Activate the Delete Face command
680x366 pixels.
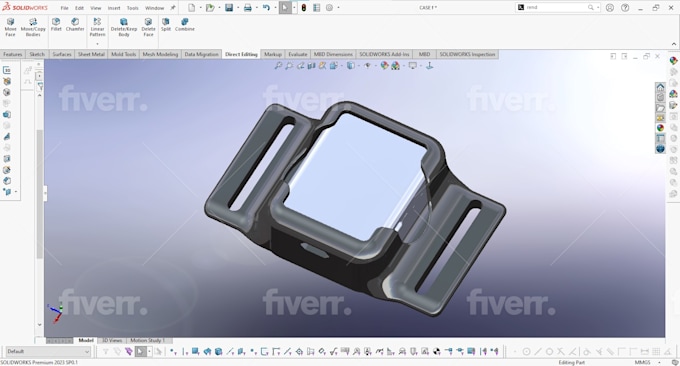click(148, 27)
